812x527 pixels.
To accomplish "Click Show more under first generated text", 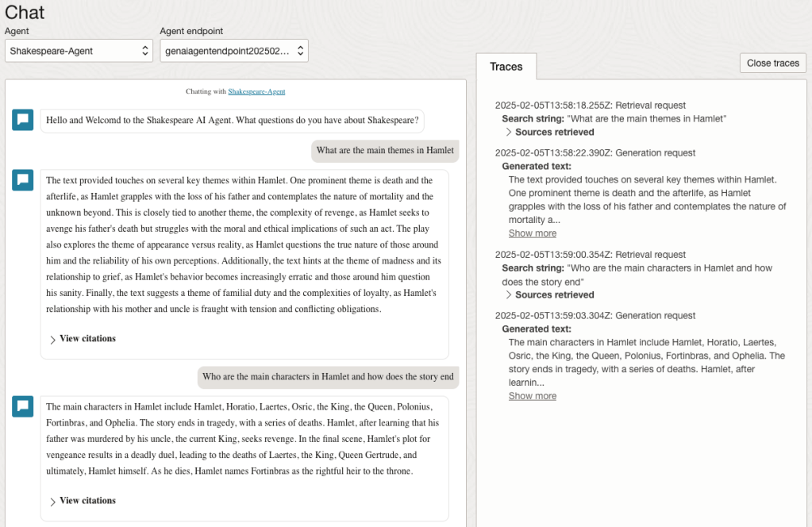I will click(532, 233).
